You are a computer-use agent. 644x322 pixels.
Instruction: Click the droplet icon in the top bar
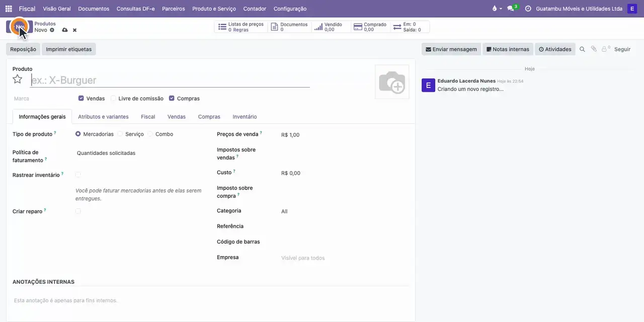(497, 9)
